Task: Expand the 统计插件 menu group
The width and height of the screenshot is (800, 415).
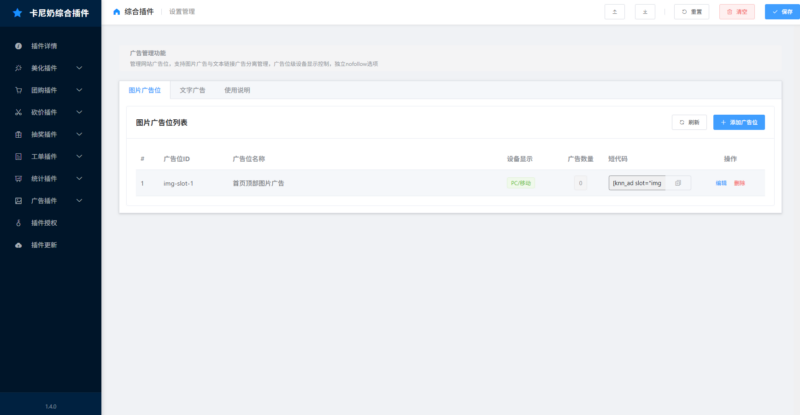Action: (x=79, y=178)
